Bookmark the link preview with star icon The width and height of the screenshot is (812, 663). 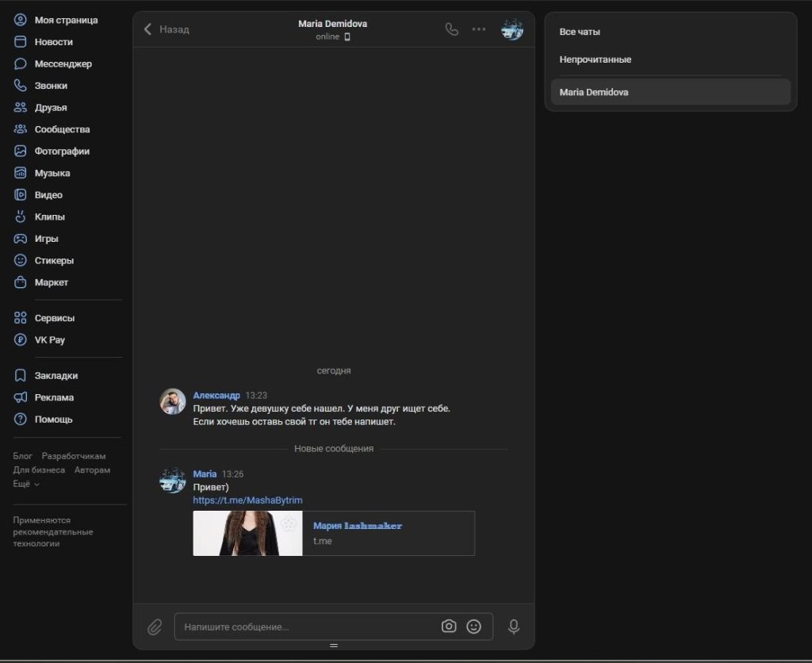289,523
